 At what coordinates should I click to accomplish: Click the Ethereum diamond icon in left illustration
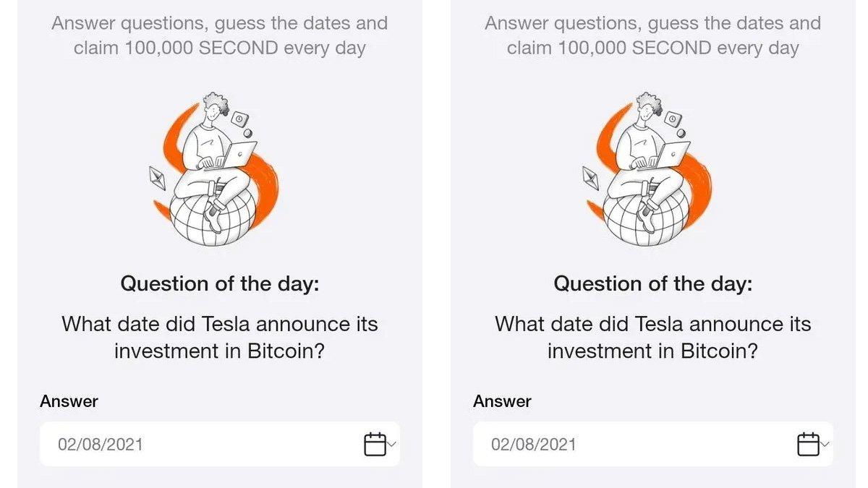[x=157, y=177]
